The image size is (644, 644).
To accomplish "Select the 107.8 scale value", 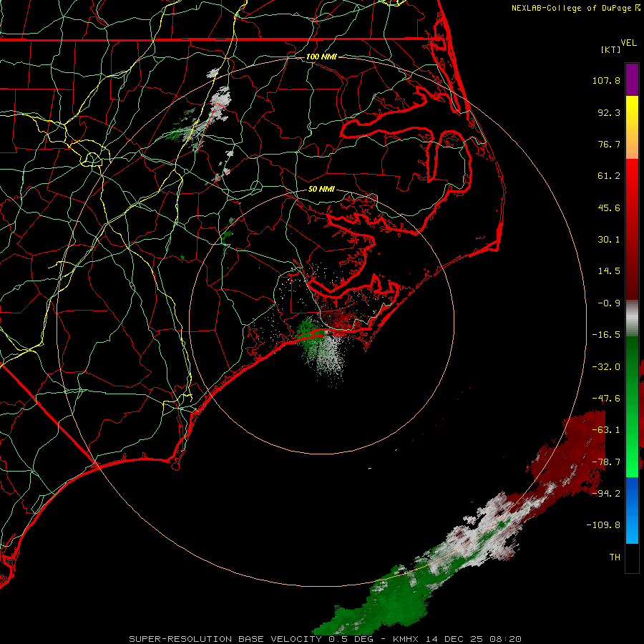I will pos(606,80).
